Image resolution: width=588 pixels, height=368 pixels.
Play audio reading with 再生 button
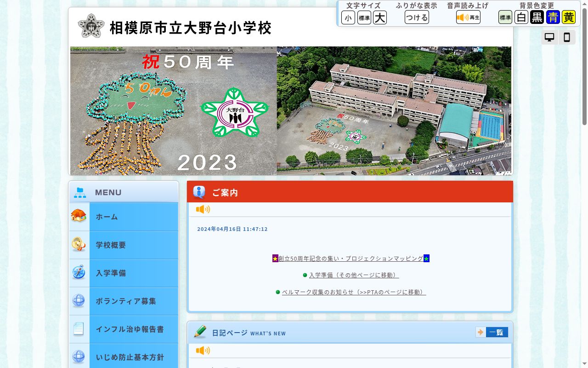[468, 17]
